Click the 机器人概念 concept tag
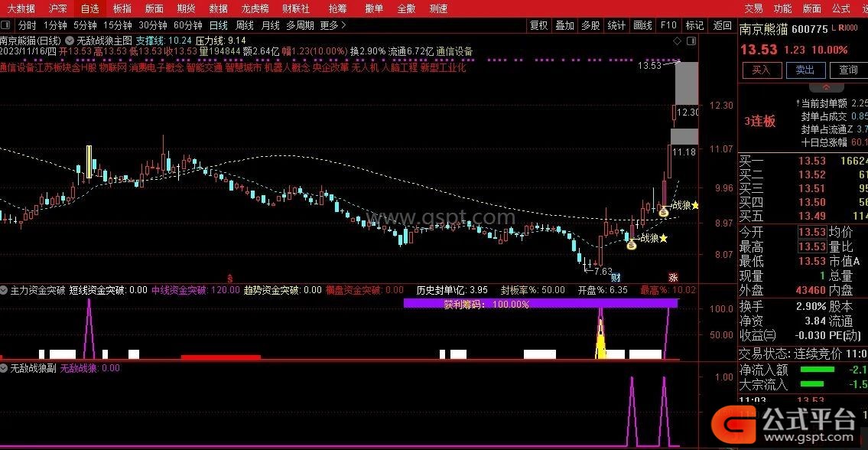Image resolution: width=868 pixels, height=450 pixels. (288, 67)
